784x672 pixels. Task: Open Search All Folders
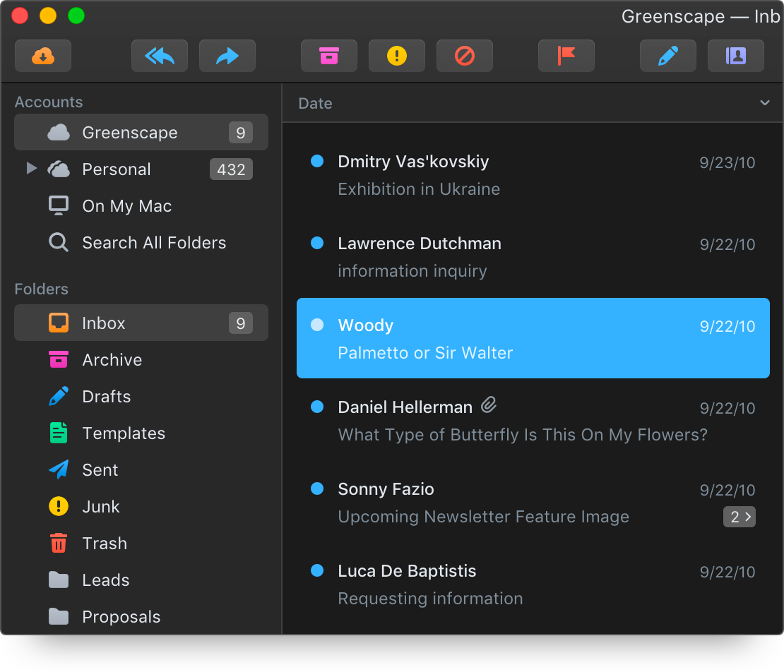(155, 242)
